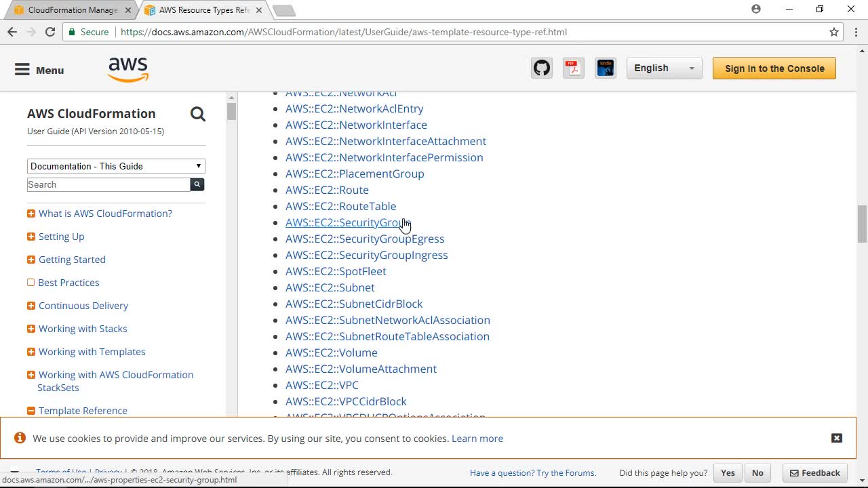This screenshot has height=488, width=868.
Task: Click the magnifier icon beside AWS CloudFormation
Action: (198, 114)
